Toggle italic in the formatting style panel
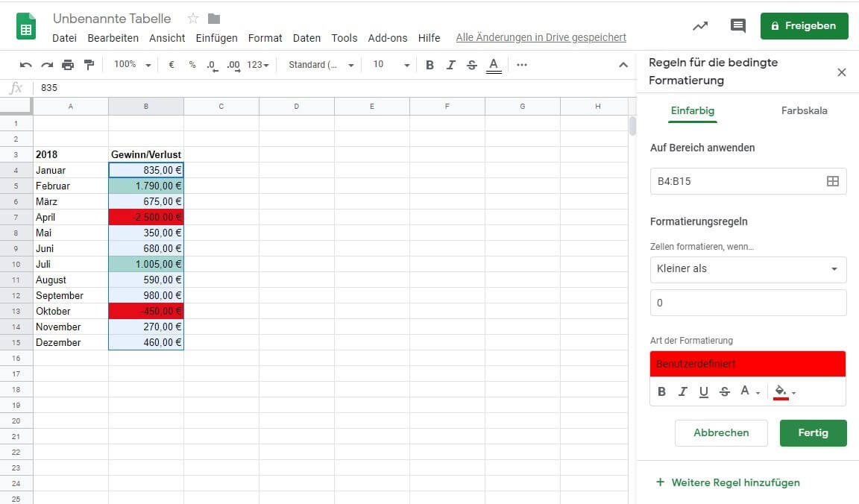 [682, 391]
